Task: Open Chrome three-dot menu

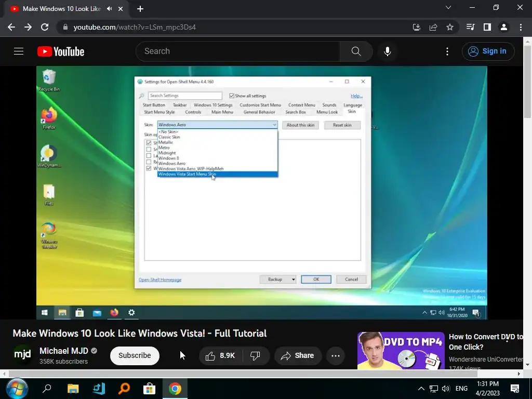Action: coord(521,27)
